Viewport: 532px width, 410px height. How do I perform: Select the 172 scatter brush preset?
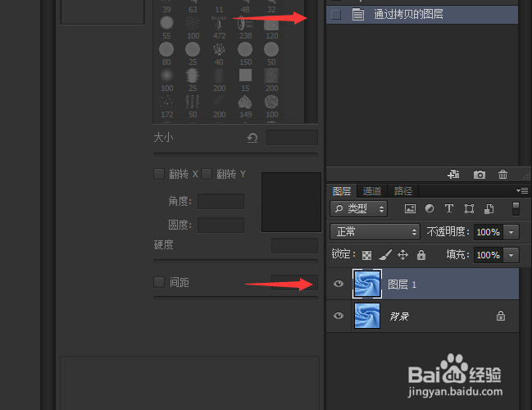coord(166,107)
